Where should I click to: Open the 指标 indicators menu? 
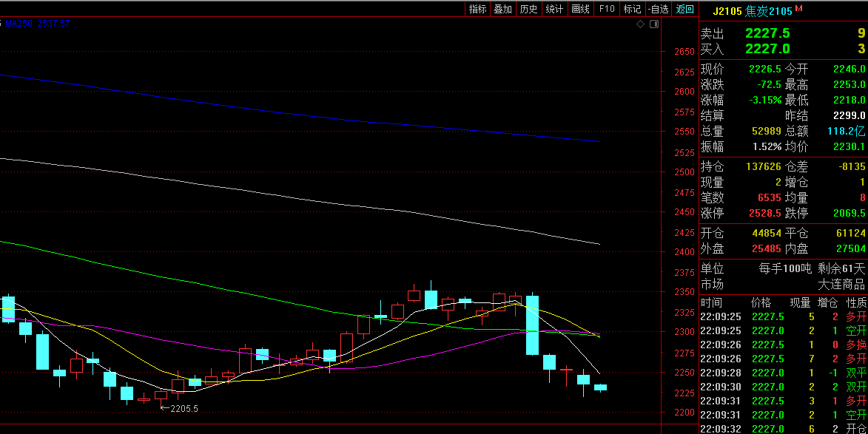[478, 9]
